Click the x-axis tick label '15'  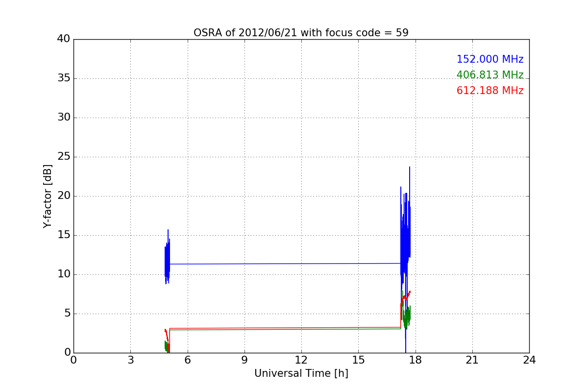tap(358, 360)
